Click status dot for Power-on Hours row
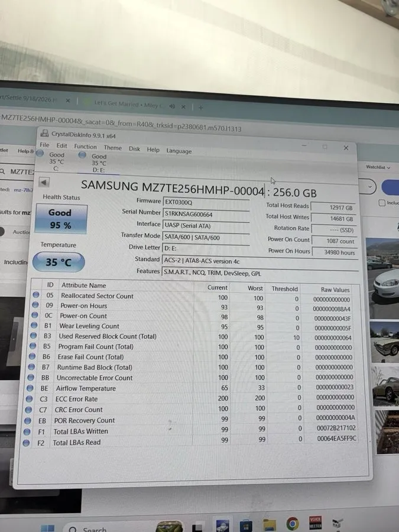 point(35,305)
